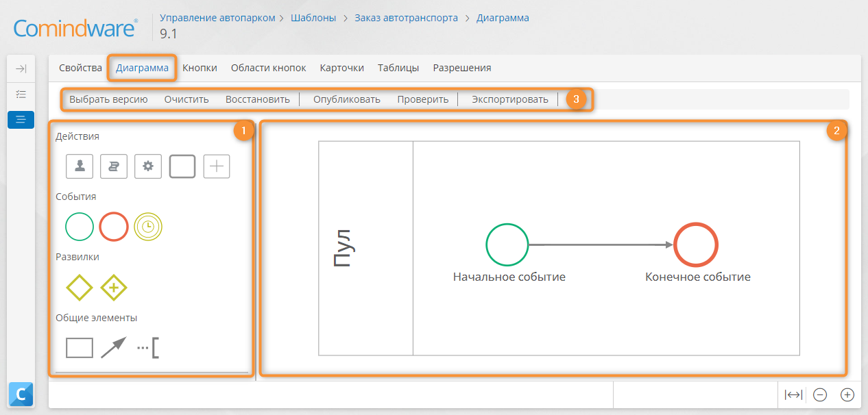Click the События palette heading
This screenshot has width=868, height=415.
pos(76,197)
